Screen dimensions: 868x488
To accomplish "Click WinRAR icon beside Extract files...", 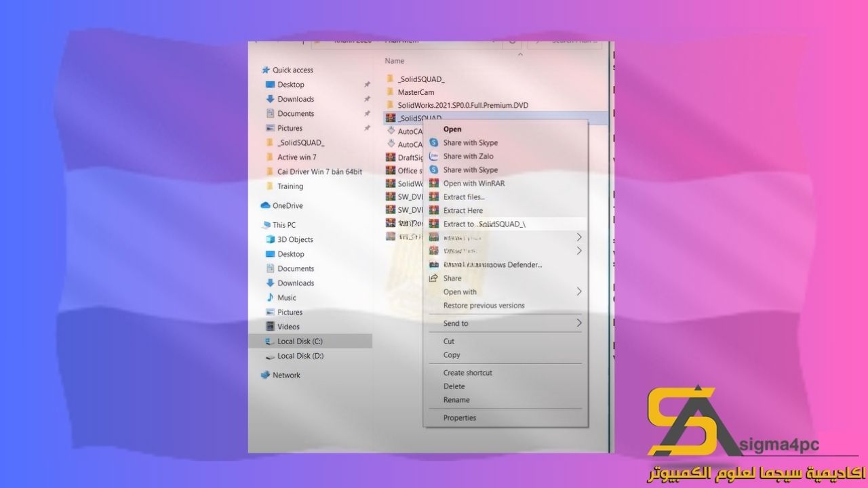I will click(434, 197).
